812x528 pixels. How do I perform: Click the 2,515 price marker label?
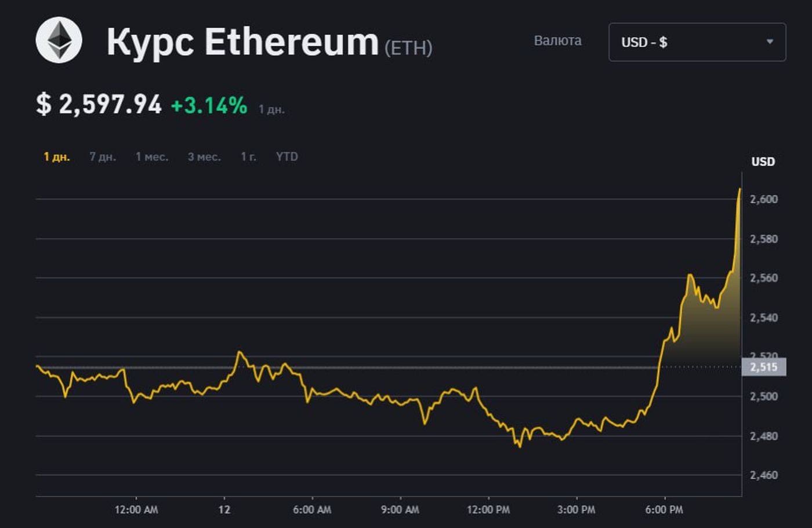coord(764,367)
